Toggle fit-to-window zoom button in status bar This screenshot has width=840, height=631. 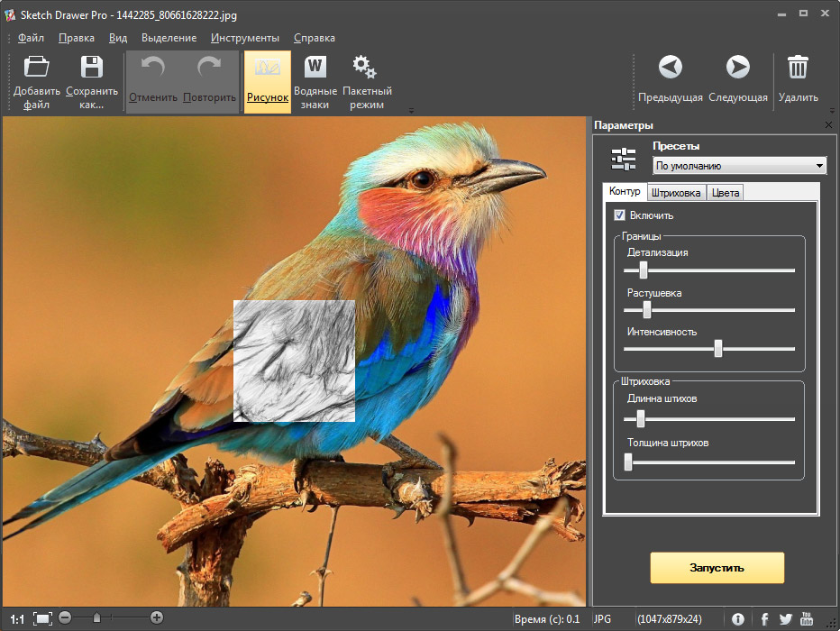[x=42, y=618]
